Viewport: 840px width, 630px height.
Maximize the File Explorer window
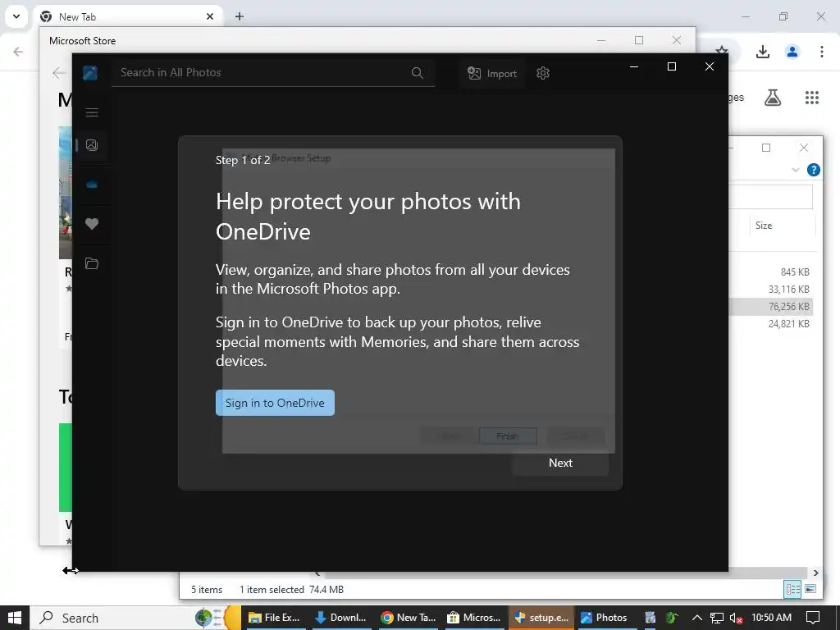click(x=766, y=148)
